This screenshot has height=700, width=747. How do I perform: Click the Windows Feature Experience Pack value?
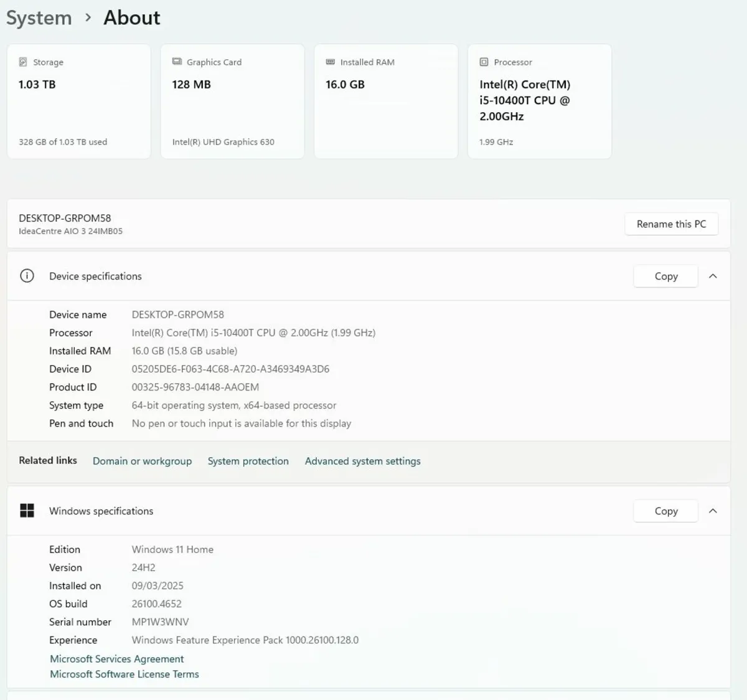[245, 640]
